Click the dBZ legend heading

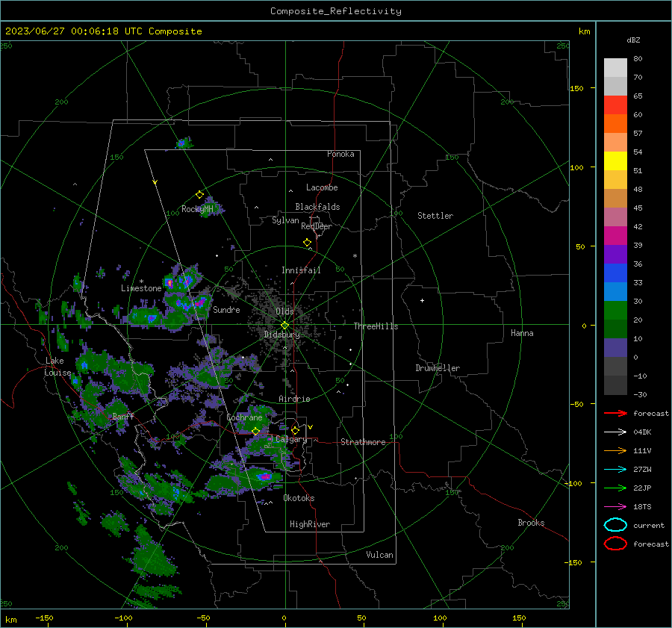click(633, 40)
